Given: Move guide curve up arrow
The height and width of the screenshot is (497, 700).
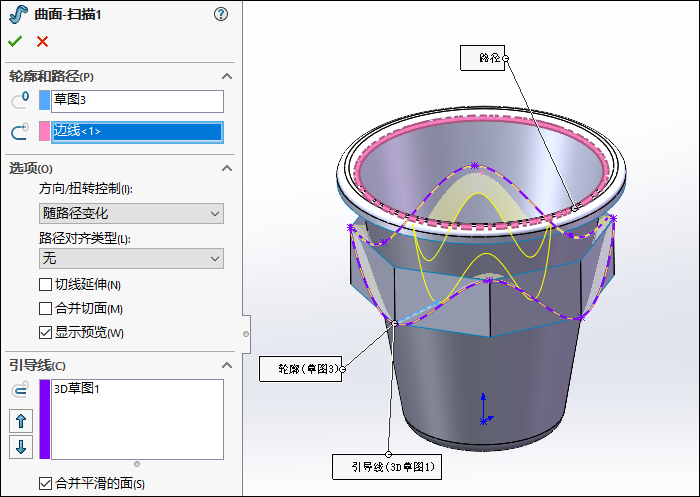Looking at the screenshot, I should click(21, 421).
